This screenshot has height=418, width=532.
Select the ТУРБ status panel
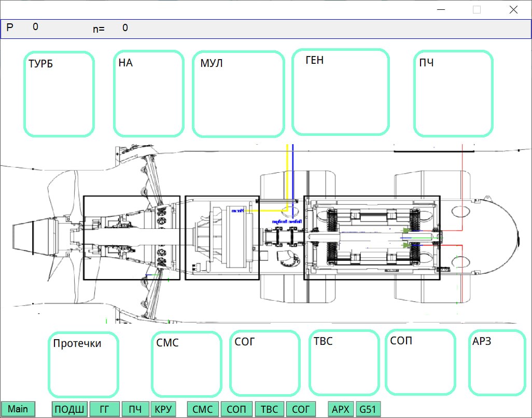click(x=59, y=94)
